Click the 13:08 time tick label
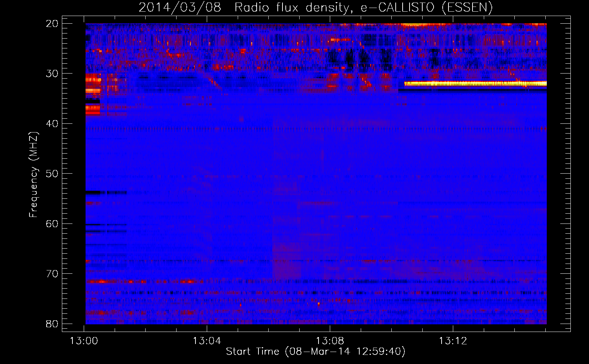 tap(330, 341)
